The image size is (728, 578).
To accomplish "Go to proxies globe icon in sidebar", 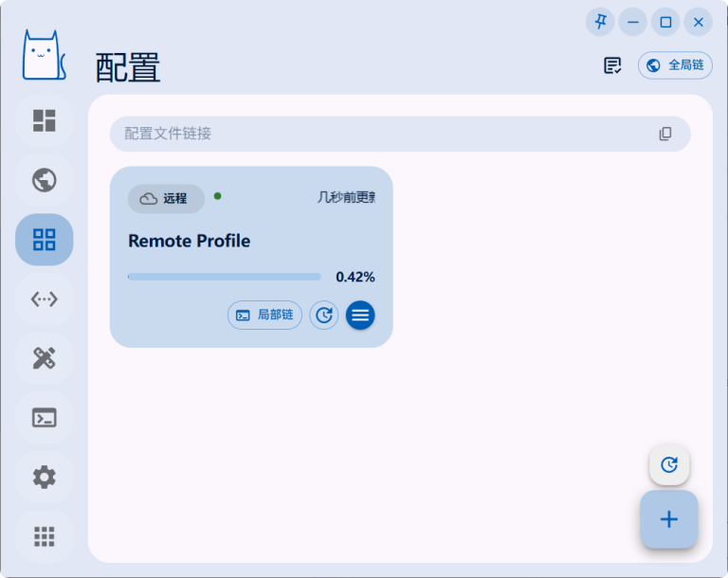I will point(45,180).
